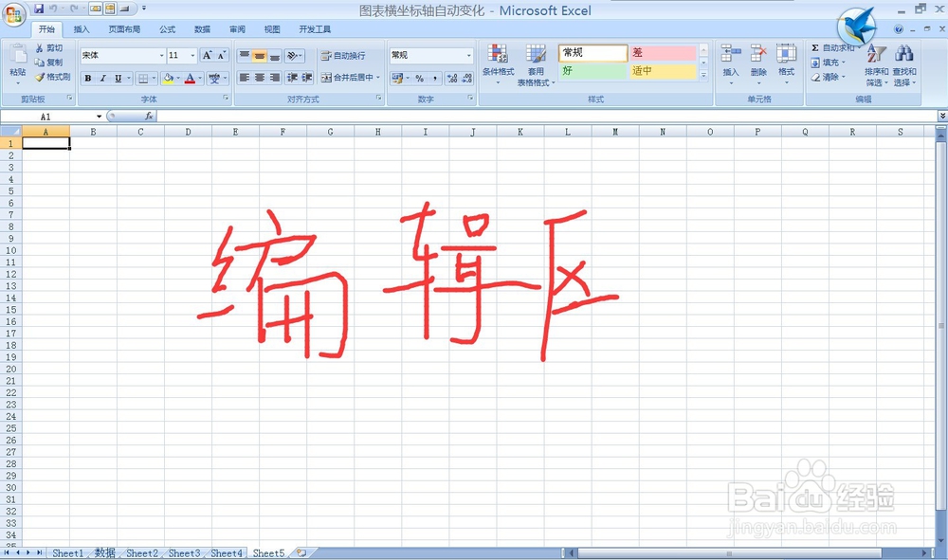This screenshot has width=948, height=560.
Task: Toggle underline formatting
Action: click(x=118, y=78)
